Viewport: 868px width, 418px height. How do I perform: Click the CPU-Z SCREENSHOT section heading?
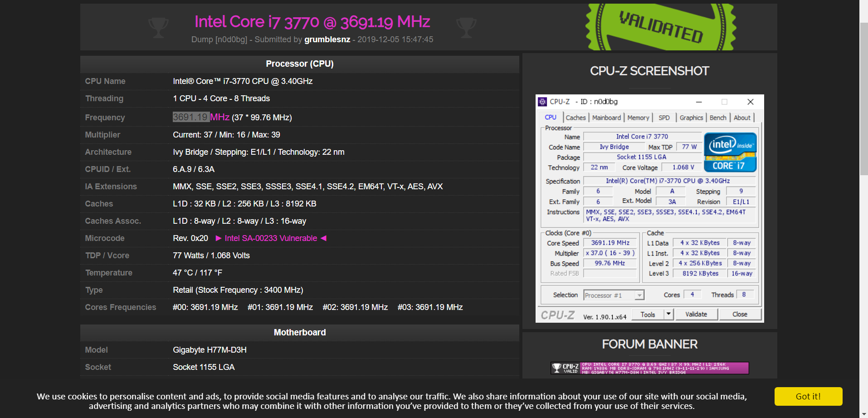649,71
